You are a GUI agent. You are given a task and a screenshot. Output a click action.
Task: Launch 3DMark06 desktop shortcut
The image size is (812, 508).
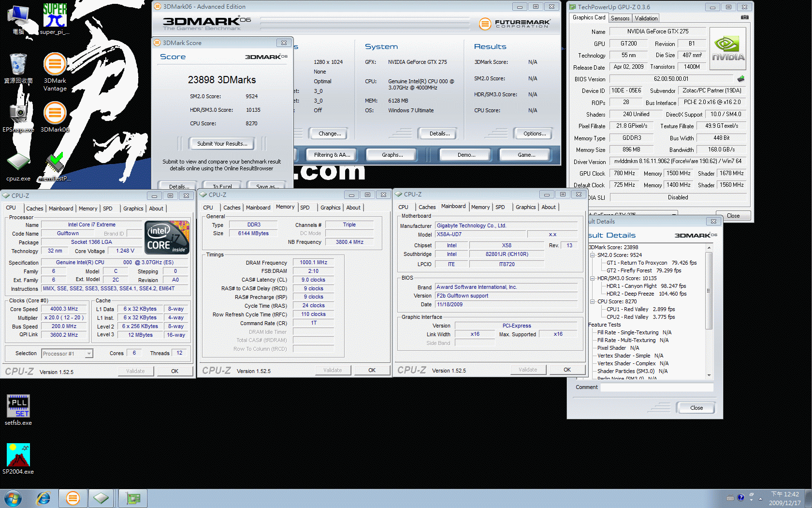[55, 117]
